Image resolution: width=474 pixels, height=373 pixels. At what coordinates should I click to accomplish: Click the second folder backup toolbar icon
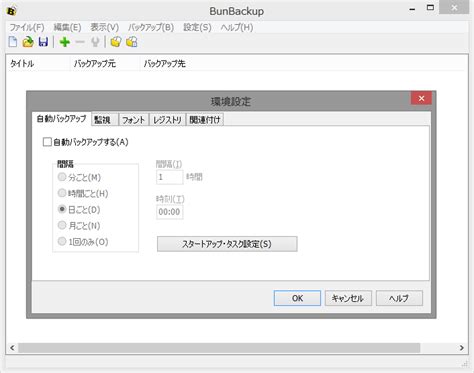pyautogui.click(x=132, y=42)
